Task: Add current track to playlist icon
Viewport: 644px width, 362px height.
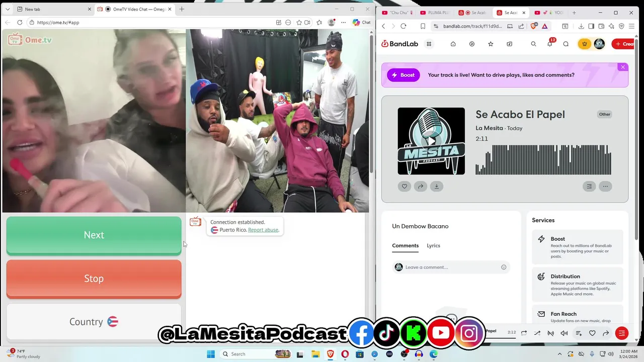Action: [x=579, y=333]
